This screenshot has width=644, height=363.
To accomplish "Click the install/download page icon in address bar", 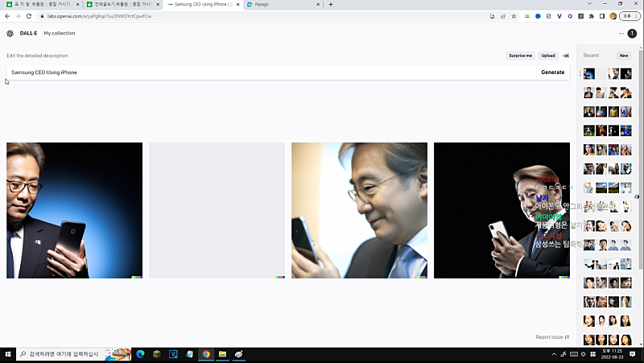I will [492, 16].
